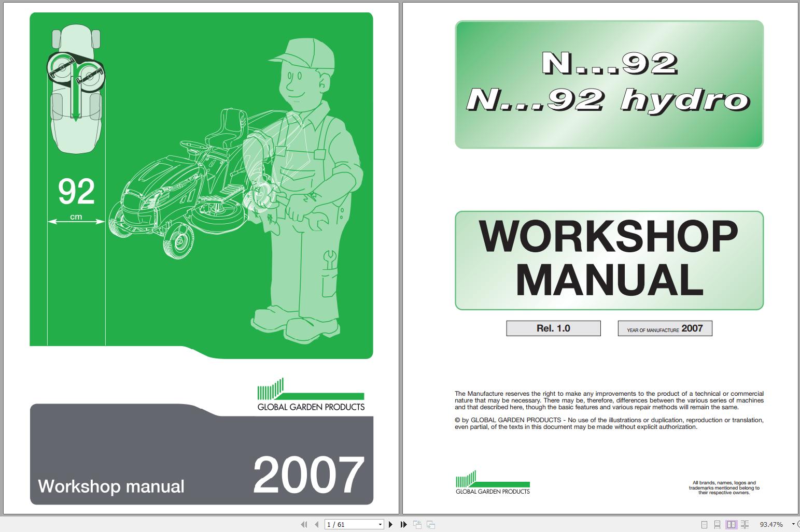The height and width of the screenshot is (532, 800).
Task: Click the zoom-in icon at bar end
Action: (x=798, y=524)
